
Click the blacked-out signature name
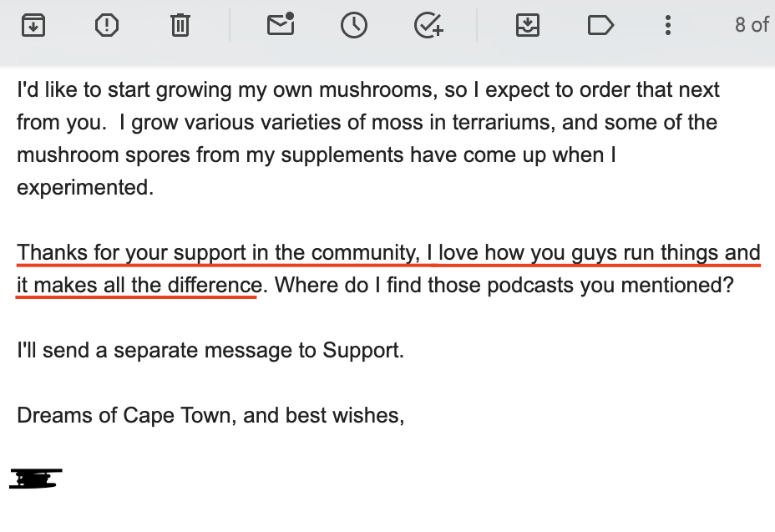pos(36,478)
